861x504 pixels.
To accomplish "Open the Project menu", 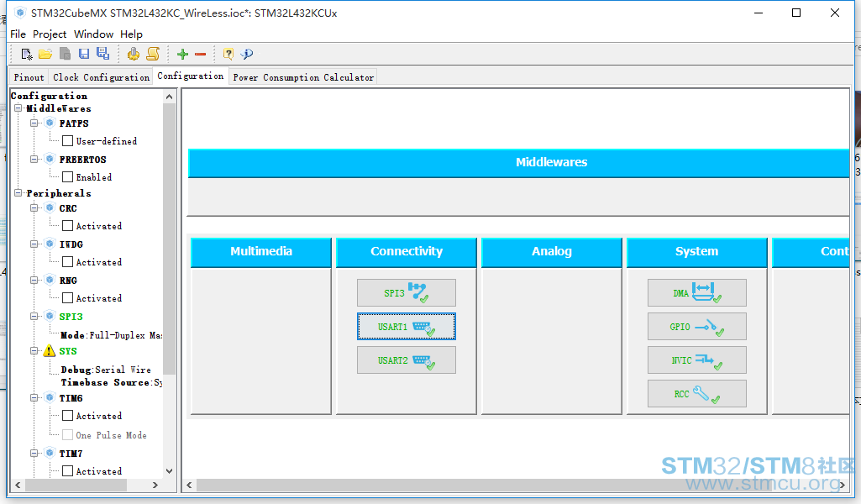I will click(50, 34).
